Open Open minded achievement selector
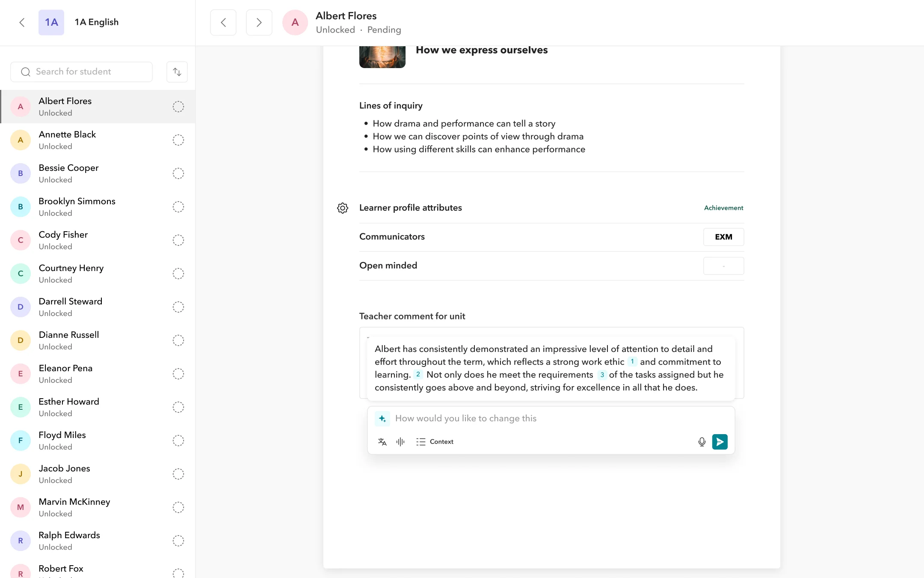 tap(724, 266)
